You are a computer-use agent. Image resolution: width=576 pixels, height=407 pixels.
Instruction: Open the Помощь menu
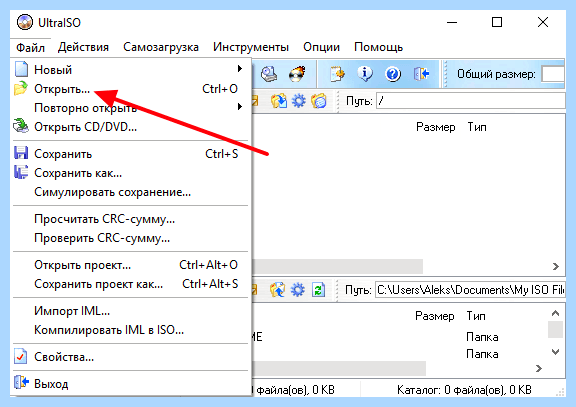click(x=378, y=47)
